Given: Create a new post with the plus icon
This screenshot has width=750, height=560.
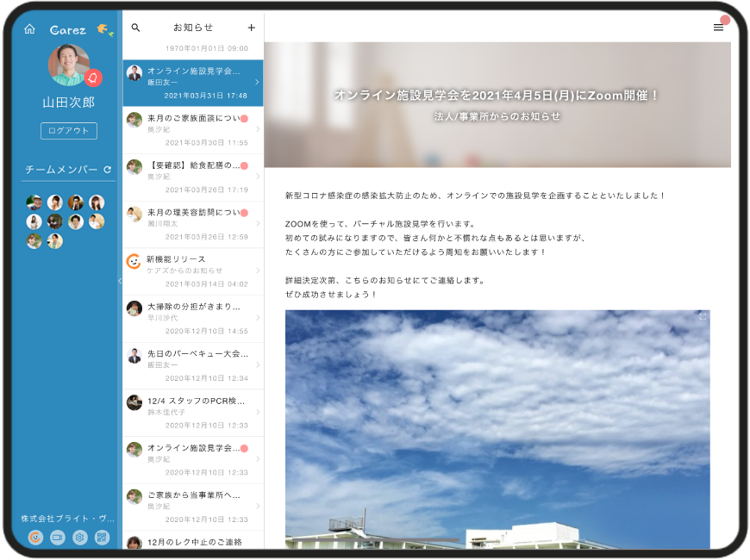Looking at the screenshot, I should point(252,27).
